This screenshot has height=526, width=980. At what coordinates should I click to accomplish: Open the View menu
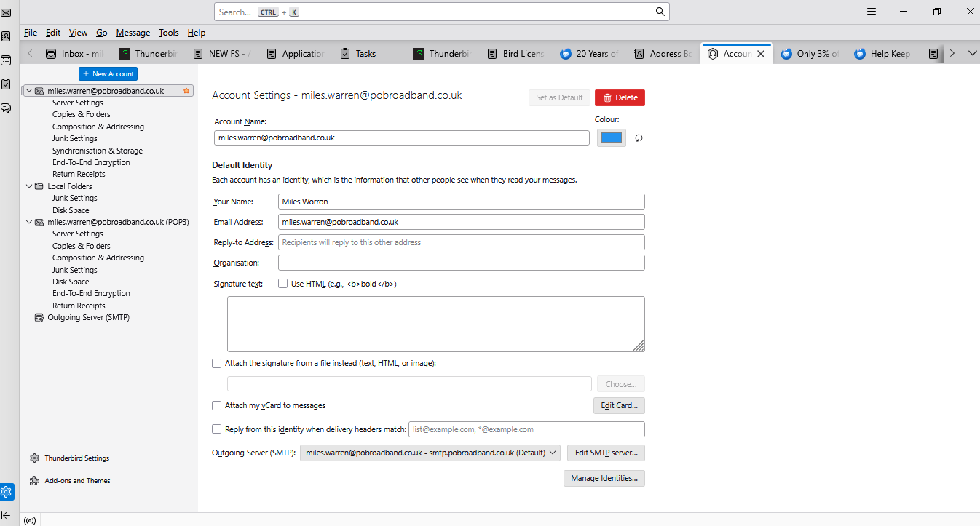tap(79, 33)
